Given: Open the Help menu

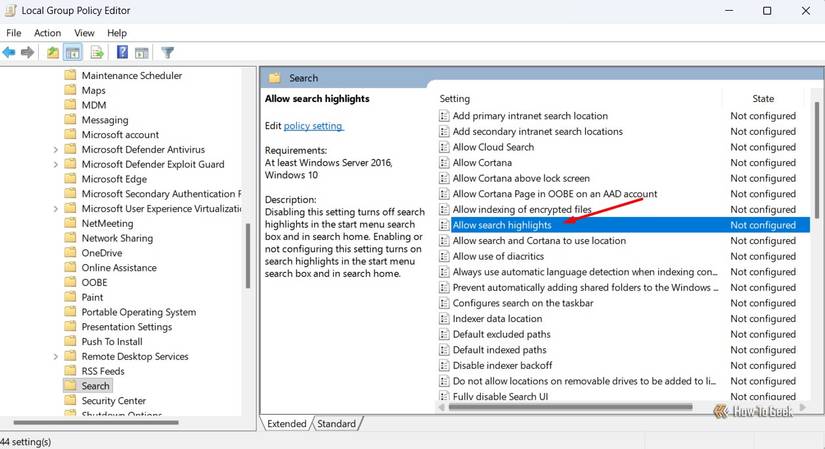Looking at the screenshot, I should [117, 33].
